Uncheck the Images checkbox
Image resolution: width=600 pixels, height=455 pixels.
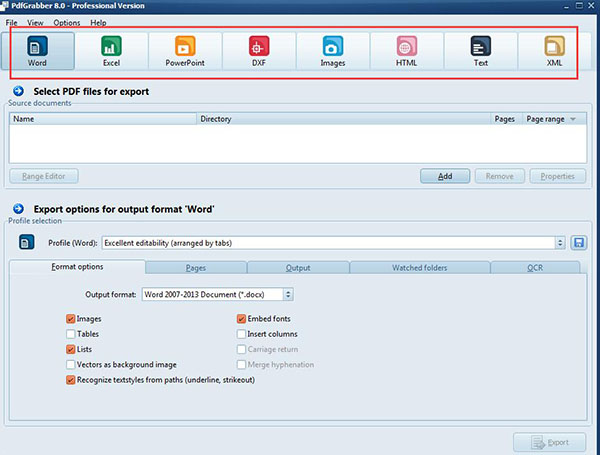[70, 319]
